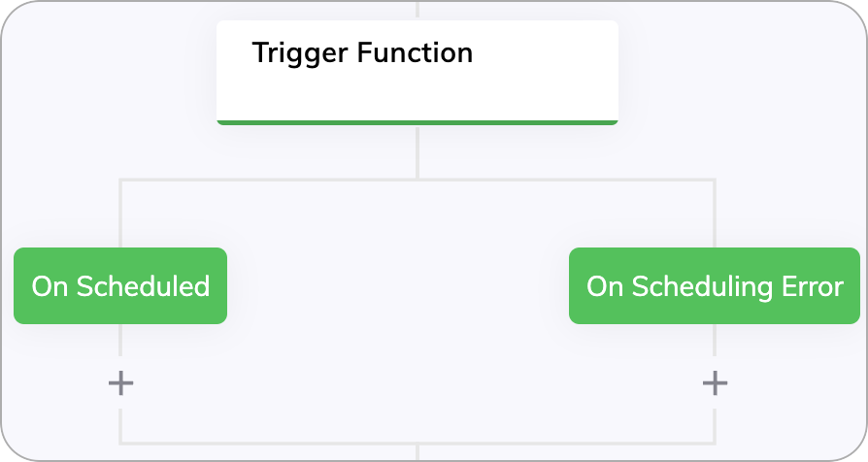The width and height of the screenshot is (868, 462).
Task: Click the connector line below Trigger Function card
Action: point(417,152)
